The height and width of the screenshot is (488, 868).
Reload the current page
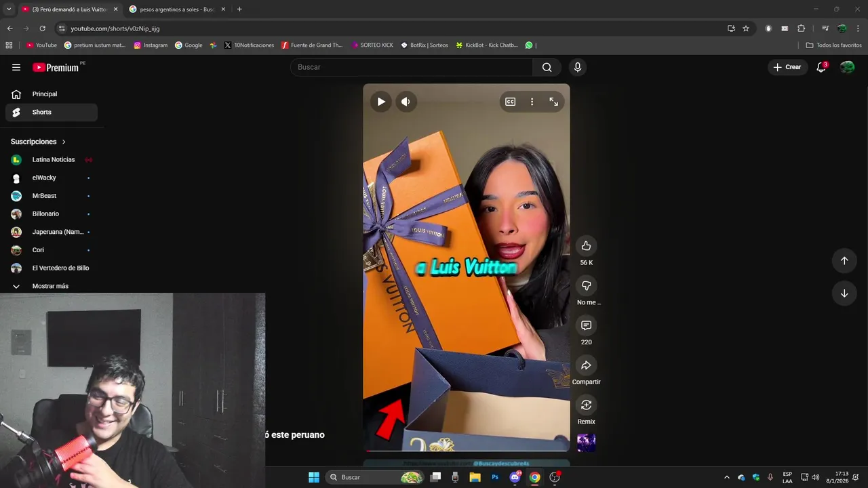click(x=42, y=28)
